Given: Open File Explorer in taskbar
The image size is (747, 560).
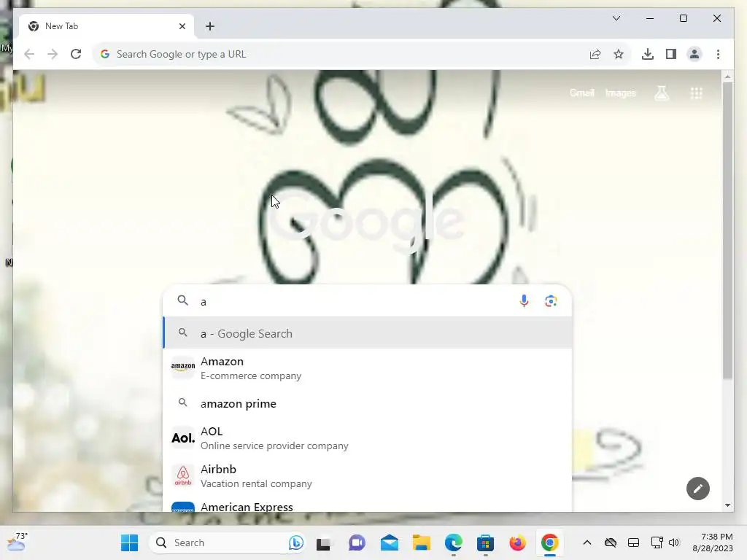Looking at the screenshot, I should [421, 542].
